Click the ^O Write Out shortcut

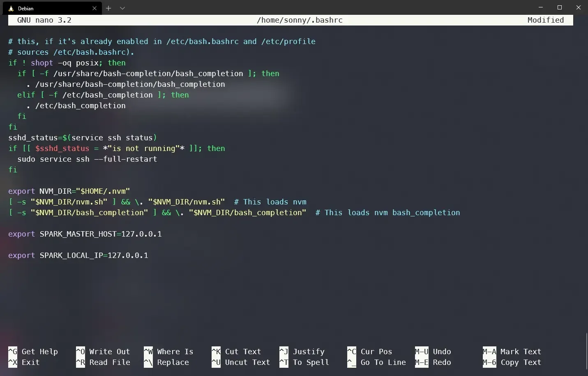click(103, 352)
